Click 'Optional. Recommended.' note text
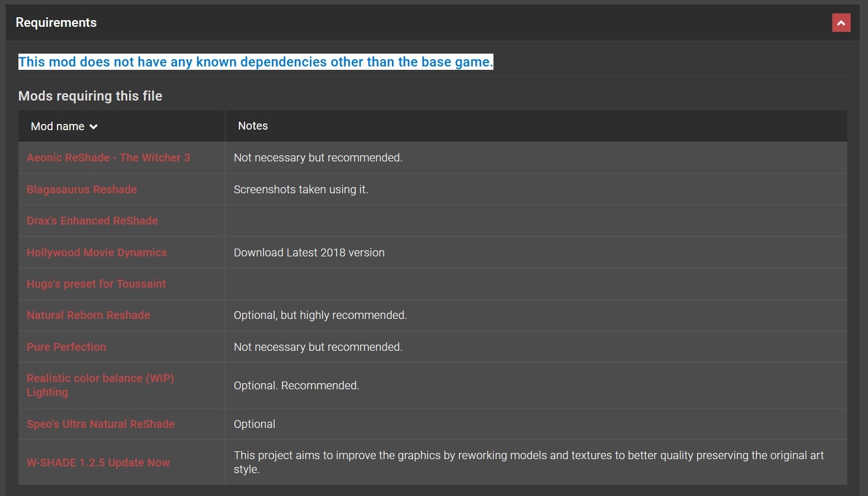 [x=296, y=385]
